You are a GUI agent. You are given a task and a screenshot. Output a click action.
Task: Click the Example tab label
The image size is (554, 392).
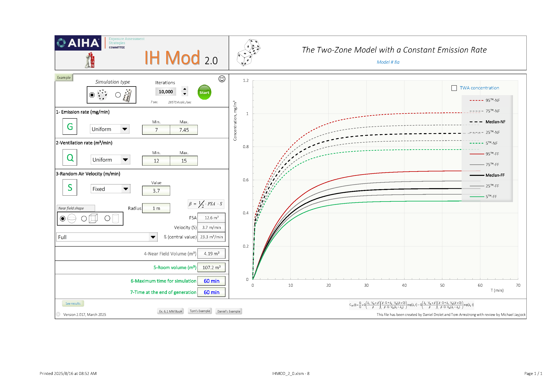[x=64, y=78]
